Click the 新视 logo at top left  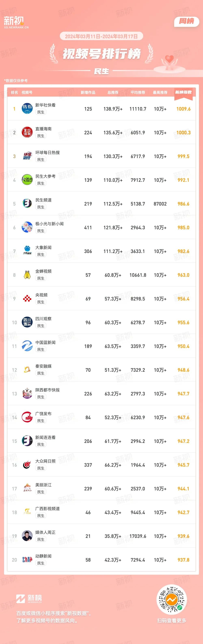16,22
